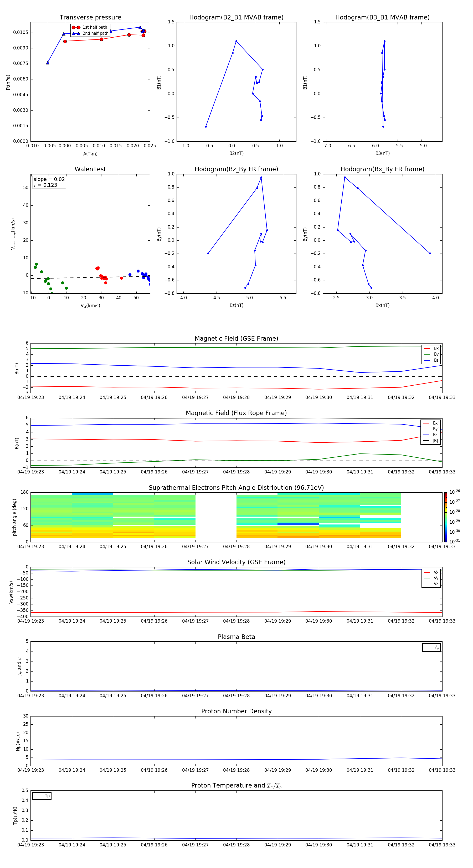This screenshot has width=473, height=868.
Task: Click the 'Np(#/cc)' y-axis label
Action: click(x=18, y=741)
